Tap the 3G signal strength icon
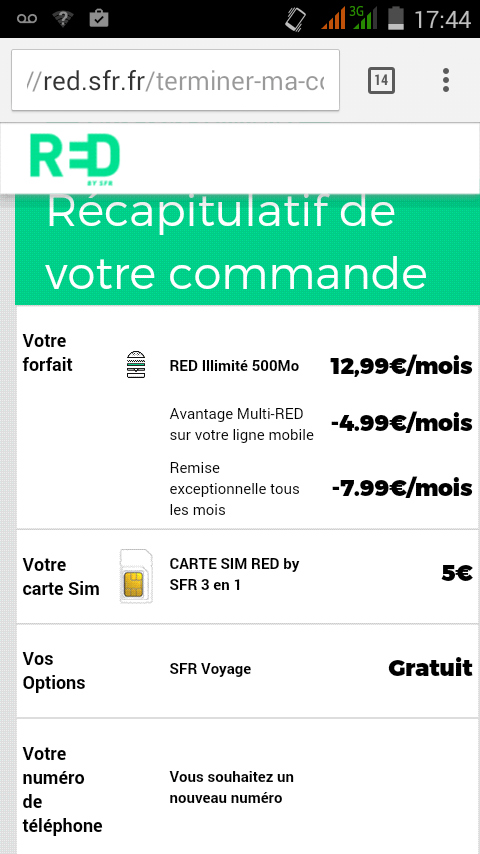 (x=364, y=19)
